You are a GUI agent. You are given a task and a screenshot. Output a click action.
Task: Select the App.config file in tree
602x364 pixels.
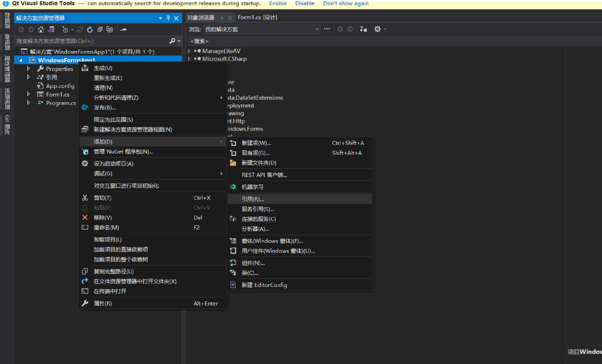coord(60,86)
